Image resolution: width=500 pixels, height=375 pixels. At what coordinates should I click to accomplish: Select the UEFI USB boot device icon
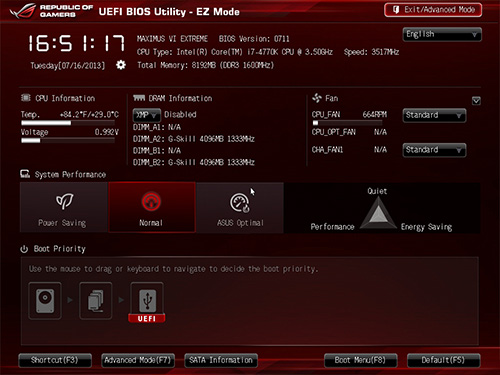coord(147,302)
